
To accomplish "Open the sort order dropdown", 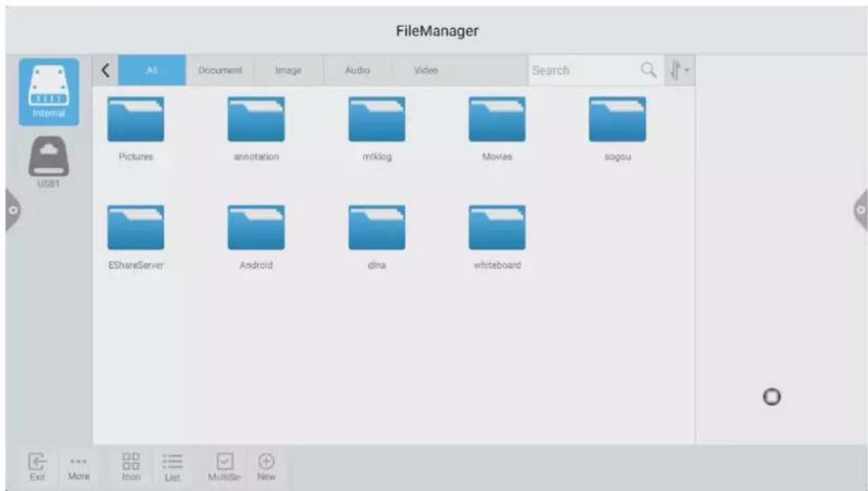I will pyautogui.click(x=679, y=70).
